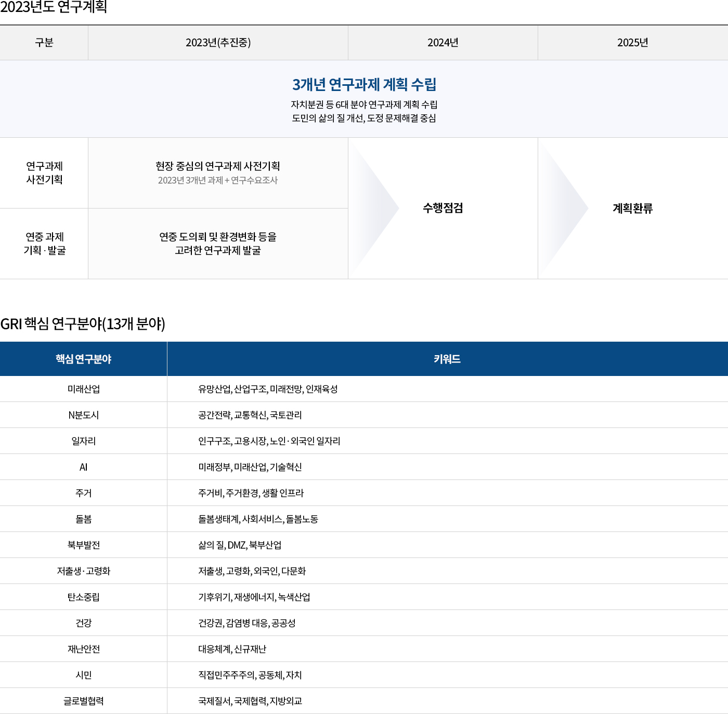Image resolution: width=728 pixels, height=714 pixels.
Task: Click the '건강' row label
Action: pos(83,623)
